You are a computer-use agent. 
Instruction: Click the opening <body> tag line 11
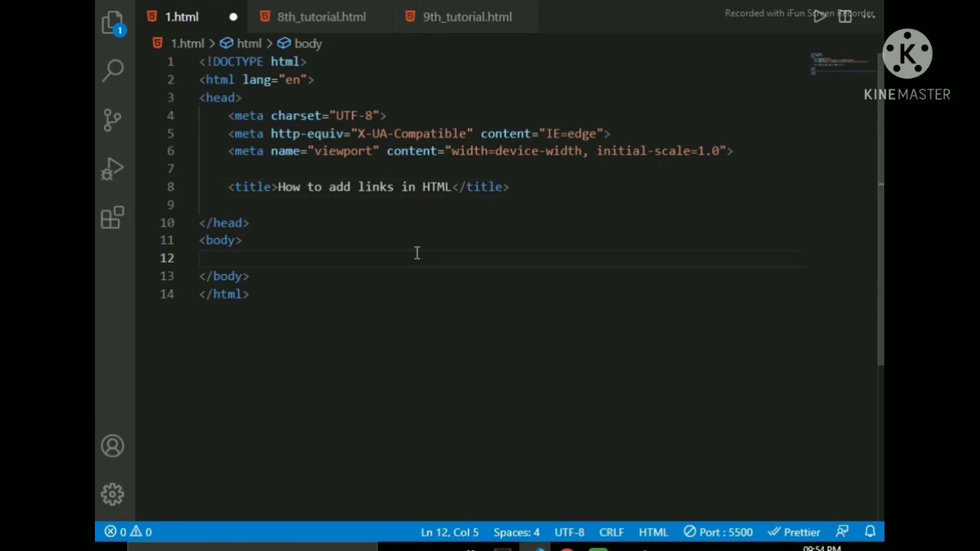pos(220,240)
